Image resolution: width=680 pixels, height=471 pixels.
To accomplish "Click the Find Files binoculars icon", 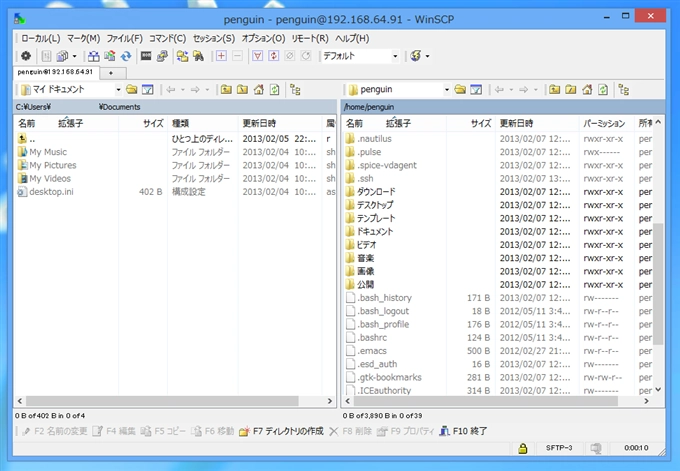I will click(x=199, y=56).
